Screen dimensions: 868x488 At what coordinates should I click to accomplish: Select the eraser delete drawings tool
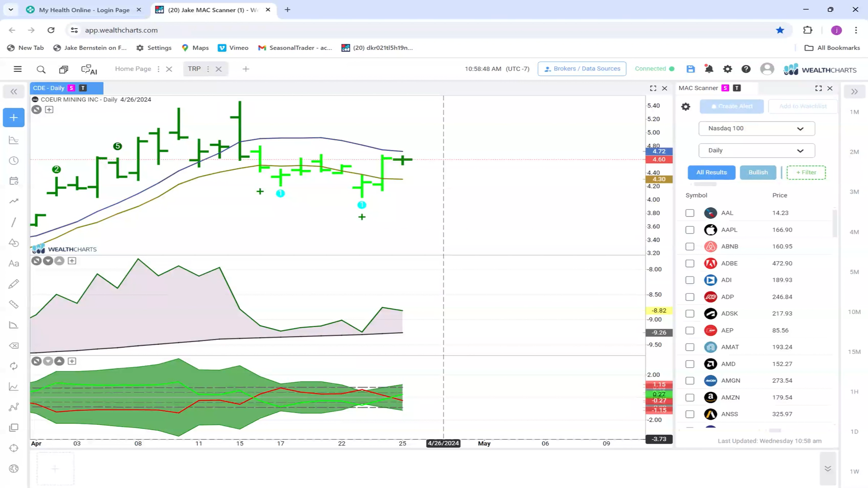click(x=14, y=346)
